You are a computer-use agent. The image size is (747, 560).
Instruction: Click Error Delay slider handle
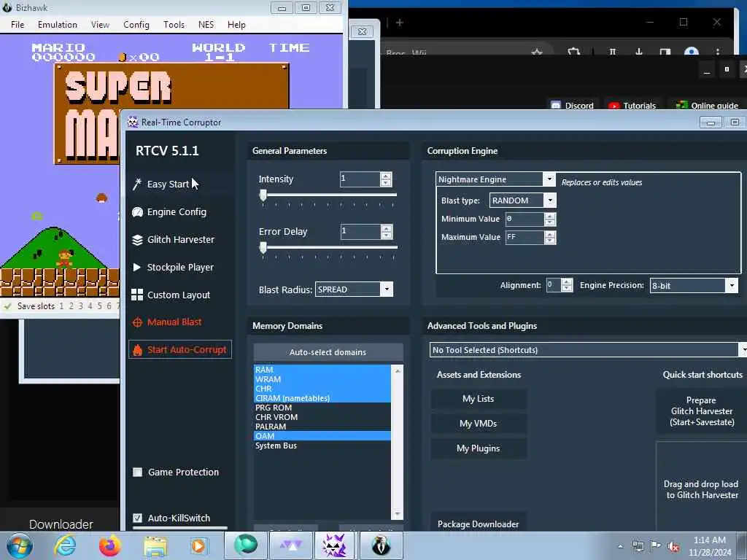click(263, 248)
